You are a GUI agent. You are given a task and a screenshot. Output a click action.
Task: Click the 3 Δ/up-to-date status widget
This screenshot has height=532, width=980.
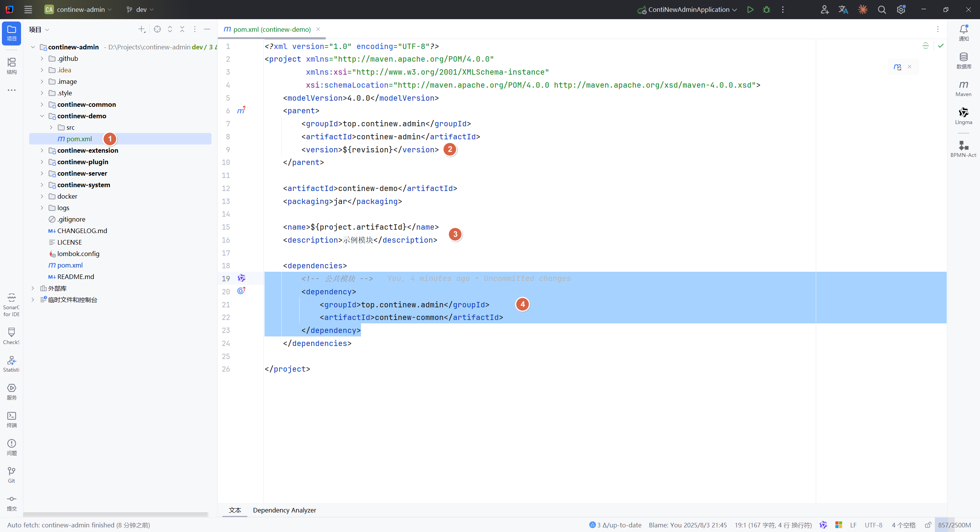coord(616,525)
